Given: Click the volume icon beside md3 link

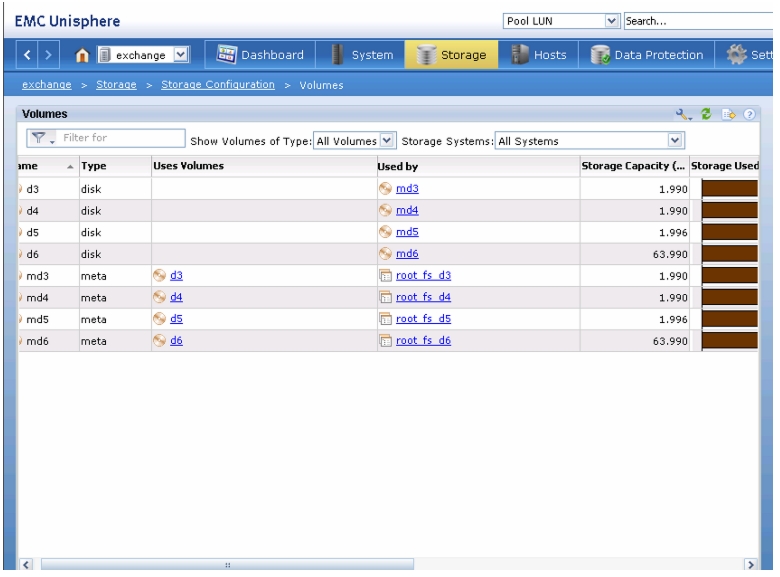Looking at the screenshot, I should click(x=385, y=189).
